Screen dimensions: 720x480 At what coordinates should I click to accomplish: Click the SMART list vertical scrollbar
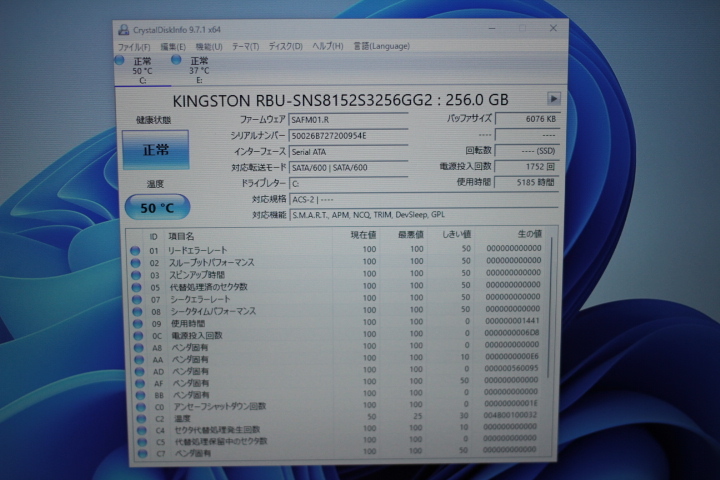(x=549, y=308)
